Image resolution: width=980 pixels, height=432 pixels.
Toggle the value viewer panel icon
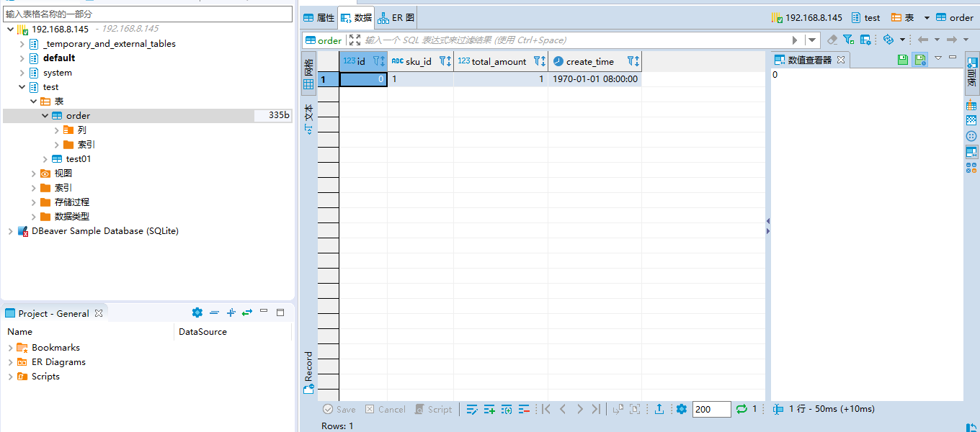[971, 152]
